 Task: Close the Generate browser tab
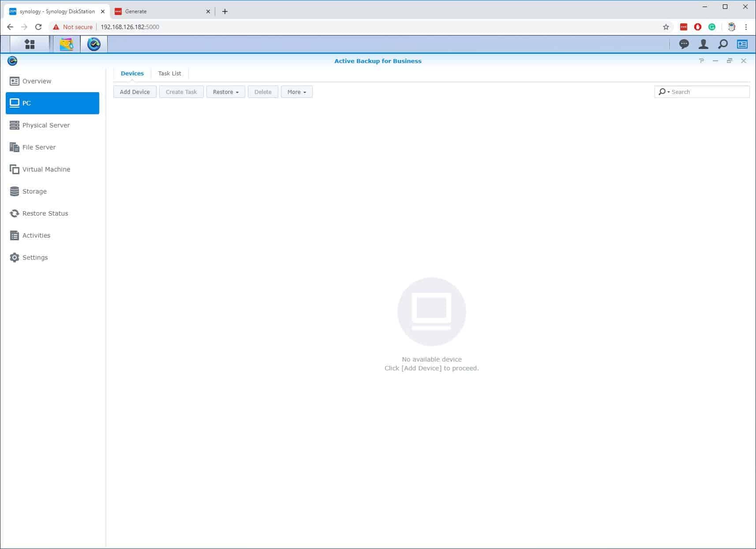tap(208, 11)
